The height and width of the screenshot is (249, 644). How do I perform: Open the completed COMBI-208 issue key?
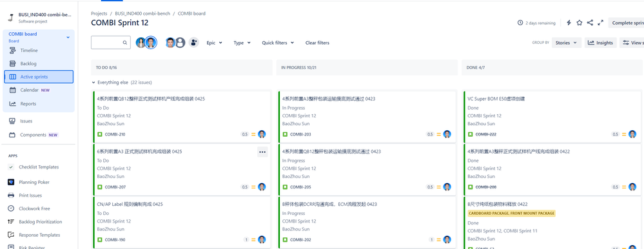(486, 187)
